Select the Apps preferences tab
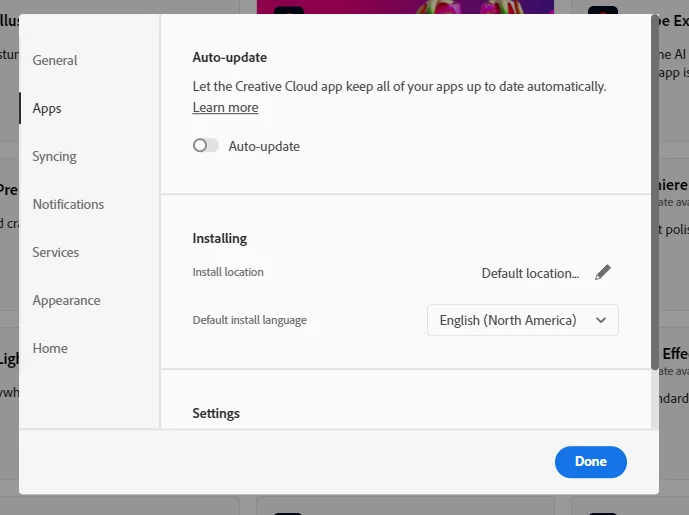This screenshot has height=515, width=689. click(47, 108)
